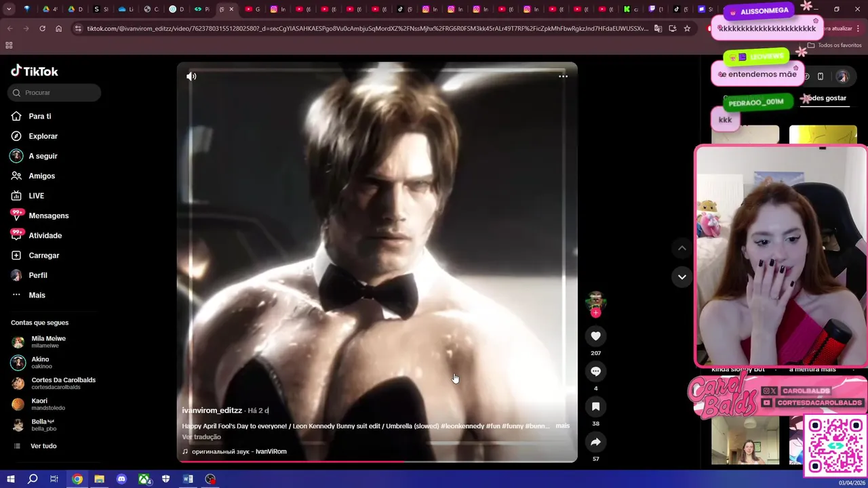Open Mila Meiwe's account
The width and height of the screenshot is (868, 488).
[x=47, y=342]
